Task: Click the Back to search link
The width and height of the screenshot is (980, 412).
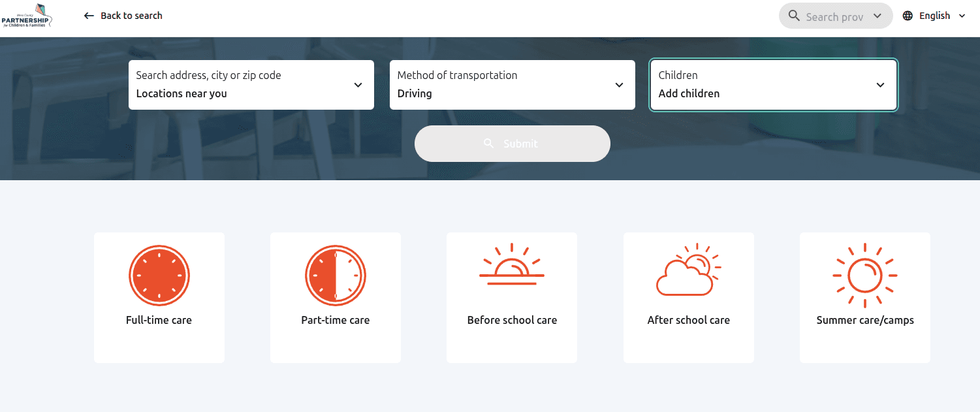Action: (x=131, y=15)
